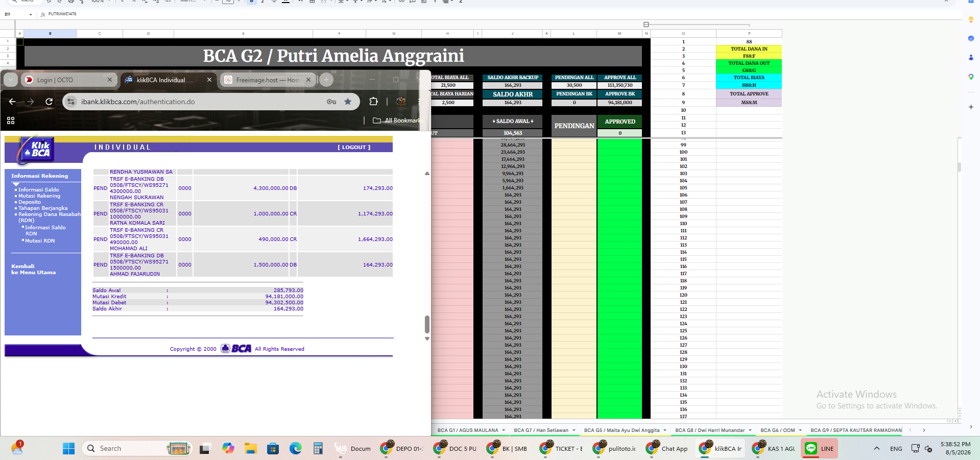Viewport: 980px width, 460px height.
Task: Open dropdown arrow on BCA G6 / OOM tab
Action: pyautogui.click(x=800, y=430)
